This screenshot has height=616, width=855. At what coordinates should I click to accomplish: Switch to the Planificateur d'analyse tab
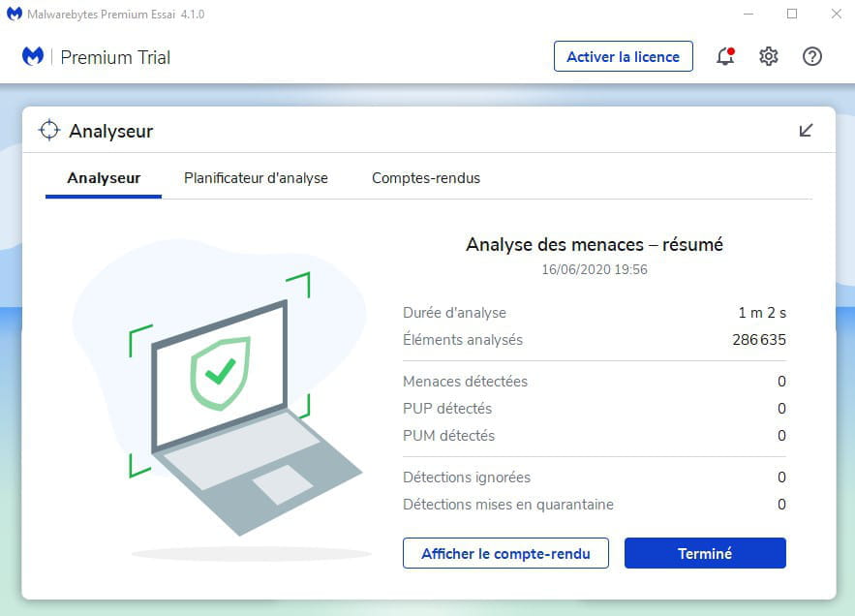[x=256, y=178]
